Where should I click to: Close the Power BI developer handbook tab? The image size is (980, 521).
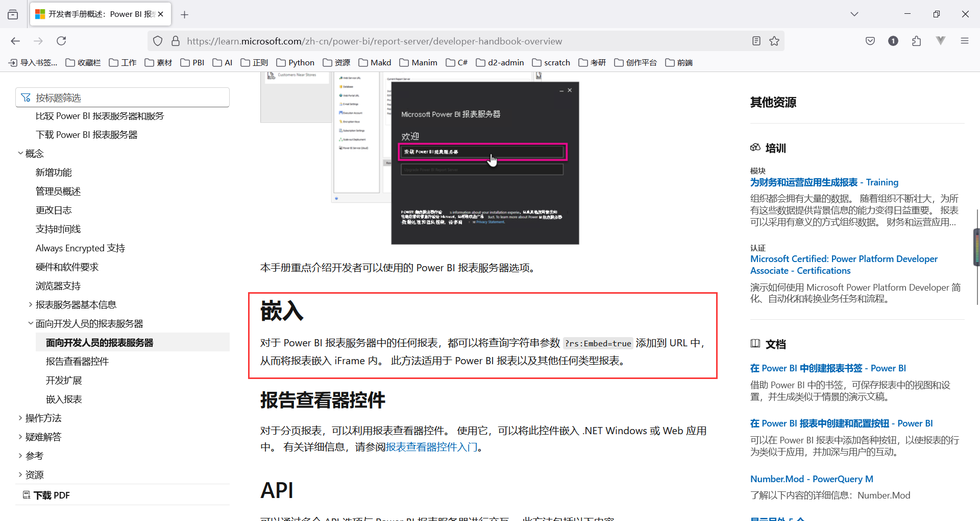161,14
